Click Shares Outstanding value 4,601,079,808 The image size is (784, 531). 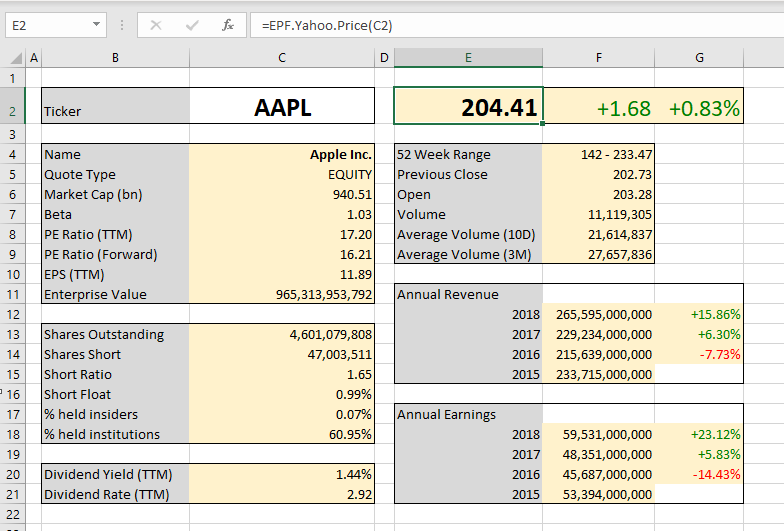tap(282, 334)
